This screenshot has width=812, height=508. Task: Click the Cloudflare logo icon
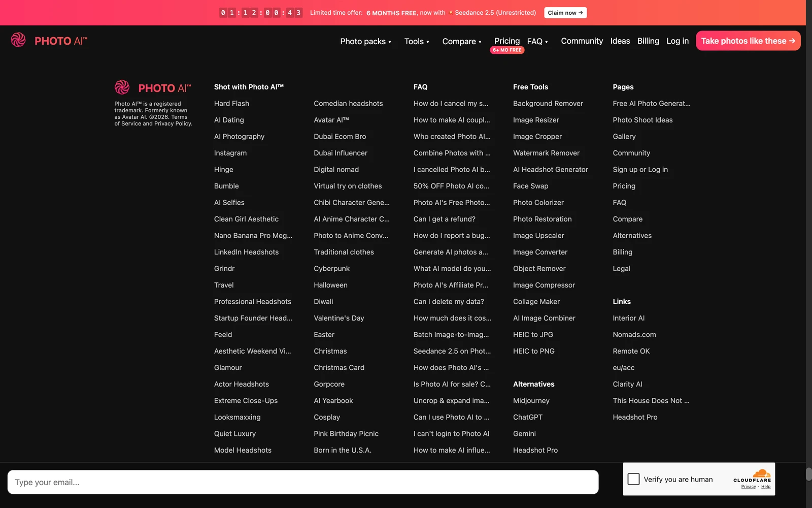(761, 473)
